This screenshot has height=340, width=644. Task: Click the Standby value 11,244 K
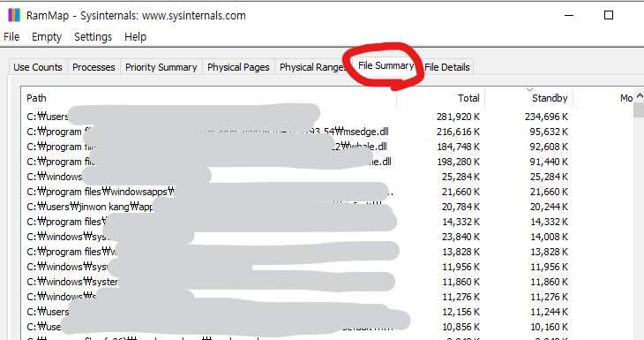tap(549, 312)
